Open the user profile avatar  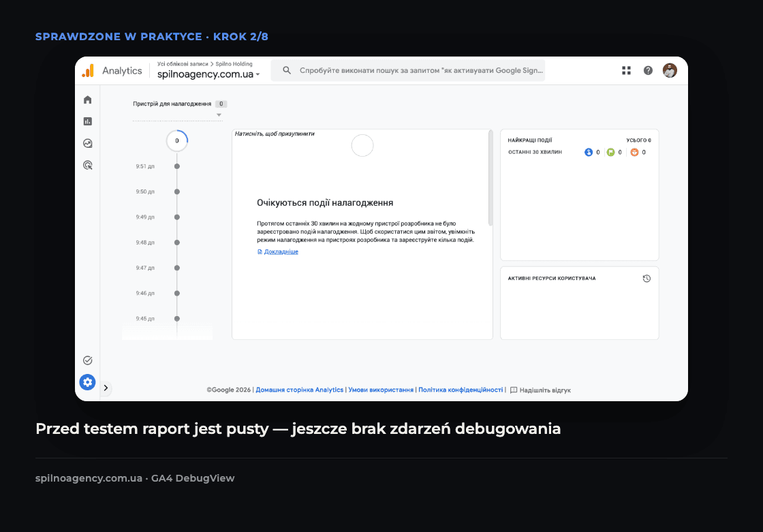point(670,71)
